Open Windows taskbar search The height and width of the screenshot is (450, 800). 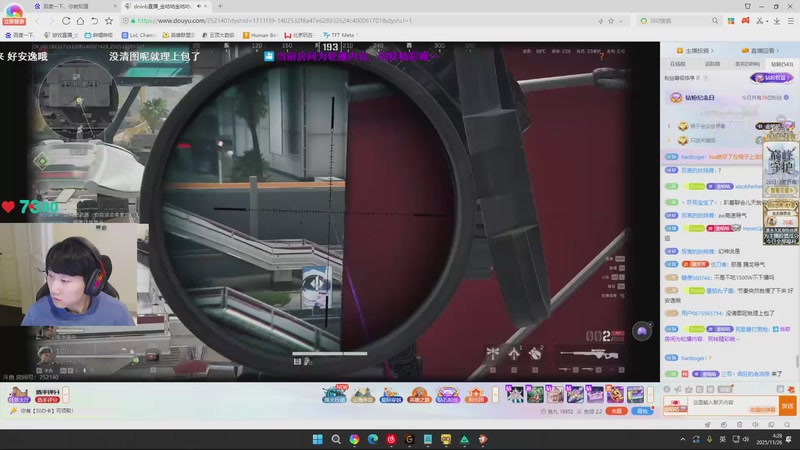pos(336,439)
